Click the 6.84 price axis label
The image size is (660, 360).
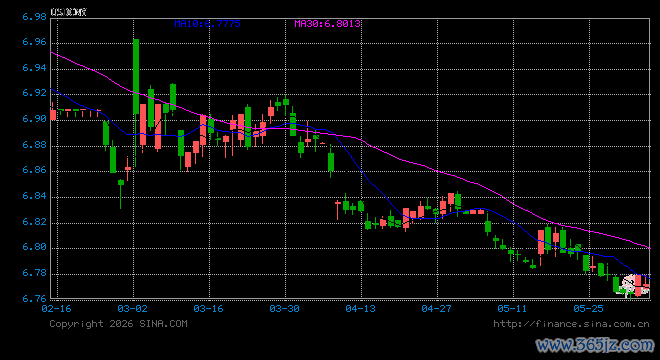point(35,196)
